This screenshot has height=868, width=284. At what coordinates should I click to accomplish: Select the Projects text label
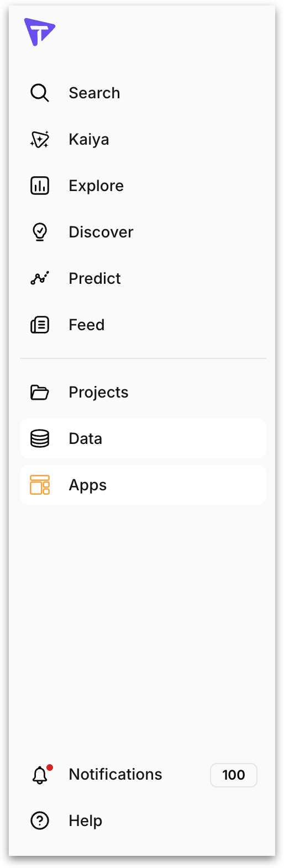pyautogui.click(x=98, y=393)
